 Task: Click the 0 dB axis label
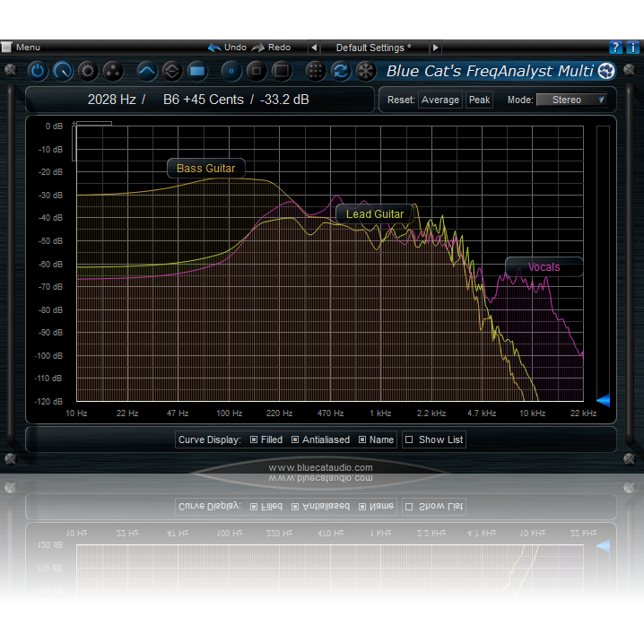click(54, 126)
